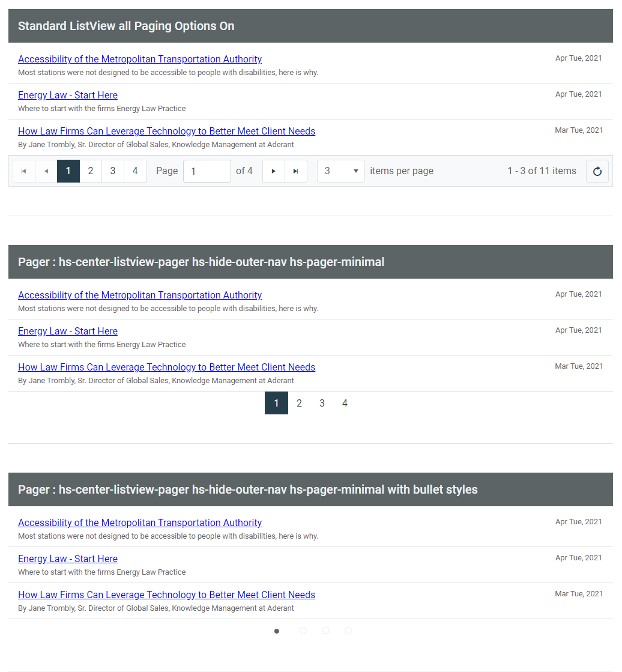Select page 2 button in standard pager
Screen dimensions: 622x672
pos(90,171)
